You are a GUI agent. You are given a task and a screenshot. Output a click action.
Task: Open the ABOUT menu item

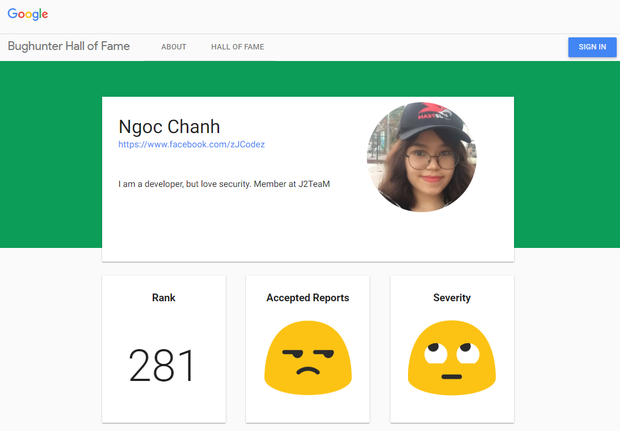tap(174, 47)
